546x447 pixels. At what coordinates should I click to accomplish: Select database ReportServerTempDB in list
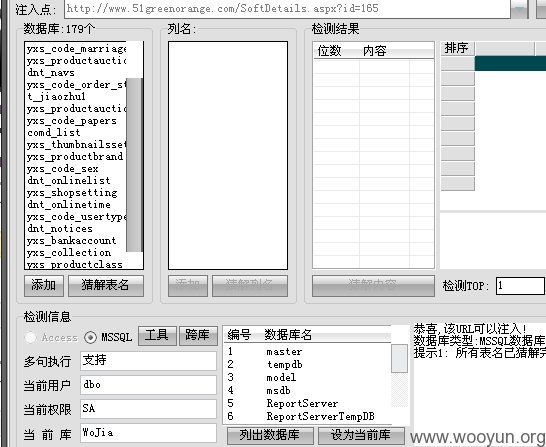[x=320, y=416]
